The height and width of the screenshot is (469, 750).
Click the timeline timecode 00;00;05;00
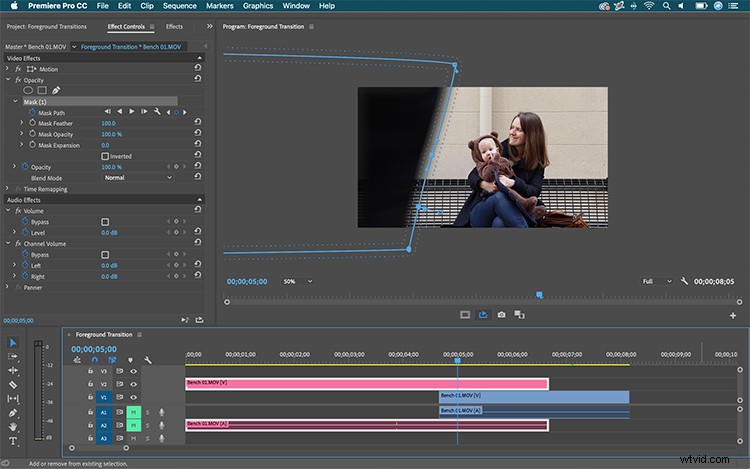[94, 349]
